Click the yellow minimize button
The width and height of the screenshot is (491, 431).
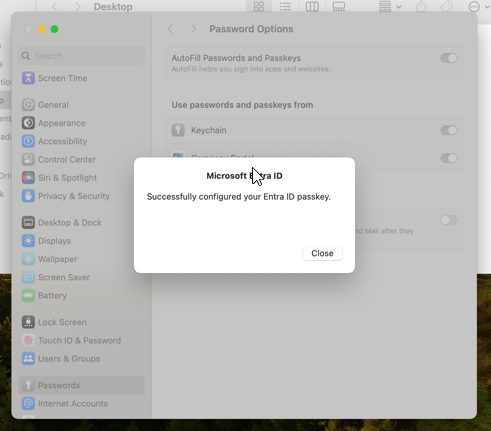(41, 29)
